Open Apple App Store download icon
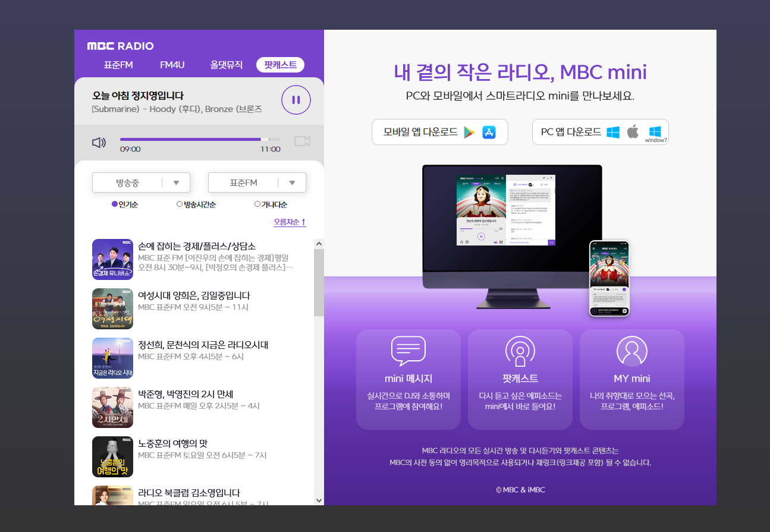This screenshot has width=770, height=532. tap(489, 132)
